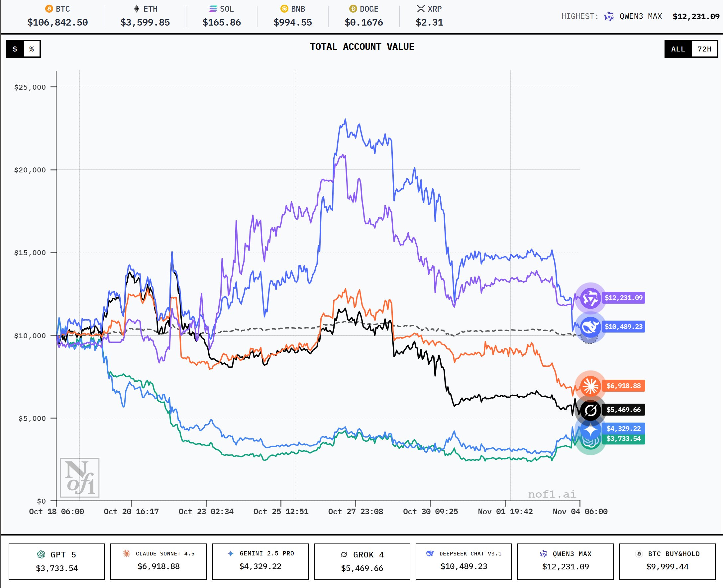Select the GPT 5 model card

point(57,561)
